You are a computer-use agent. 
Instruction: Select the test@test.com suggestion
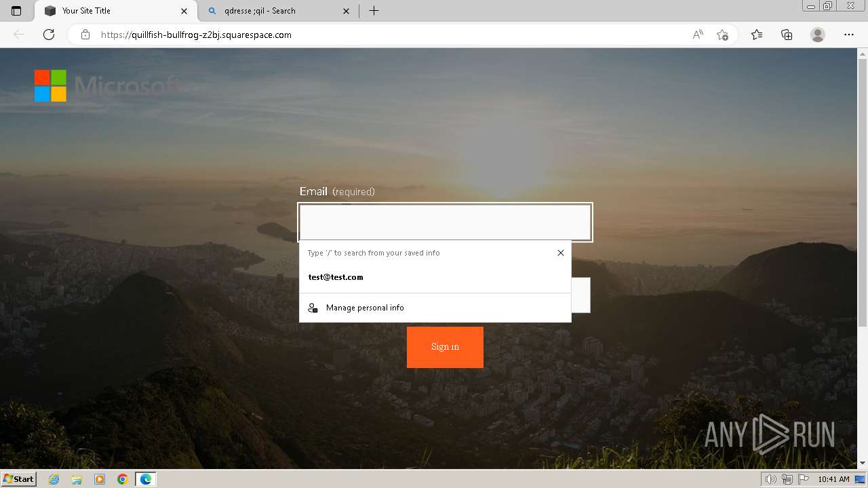coord(435,277)
